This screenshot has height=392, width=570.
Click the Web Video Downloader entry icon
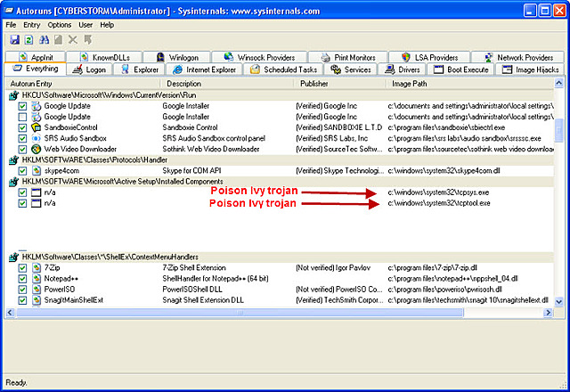(36, 149)
